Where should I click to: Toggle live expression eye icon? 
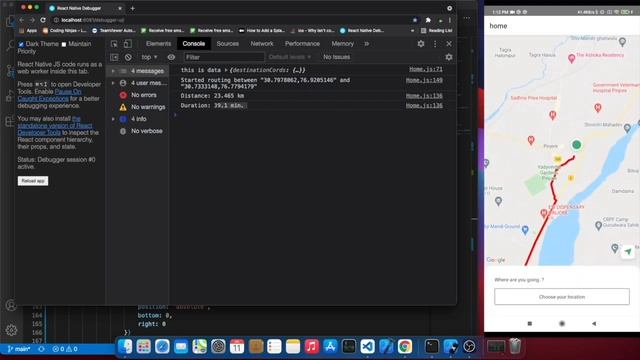[171, 57]
